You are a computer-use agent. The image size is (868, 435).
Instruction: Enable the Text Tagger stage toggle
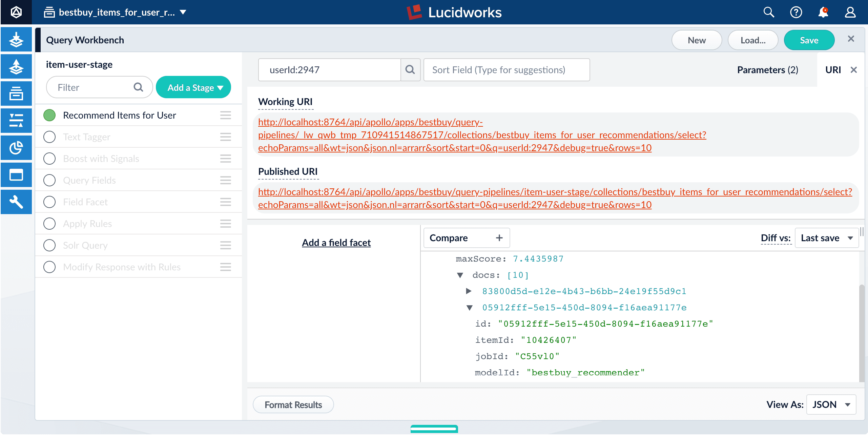tap(49, 137)
